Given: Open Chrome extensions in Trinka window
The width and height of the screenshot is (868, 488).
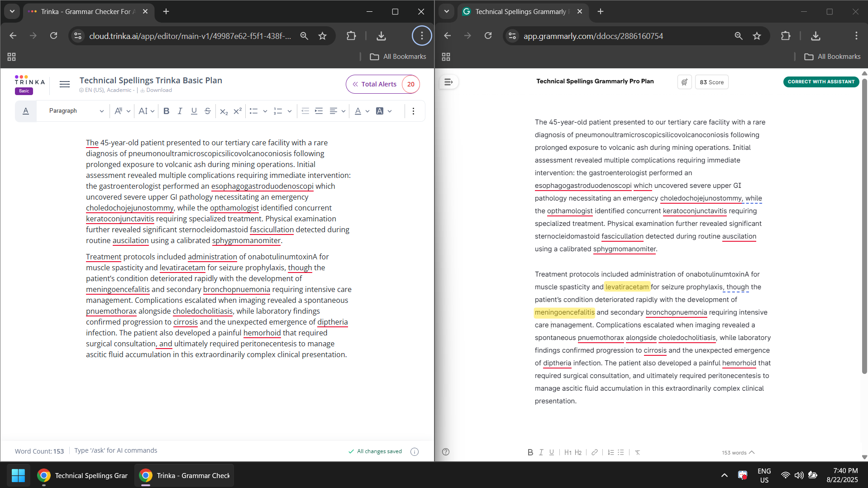Looking at the screenshot, I should tap(351, 36).
